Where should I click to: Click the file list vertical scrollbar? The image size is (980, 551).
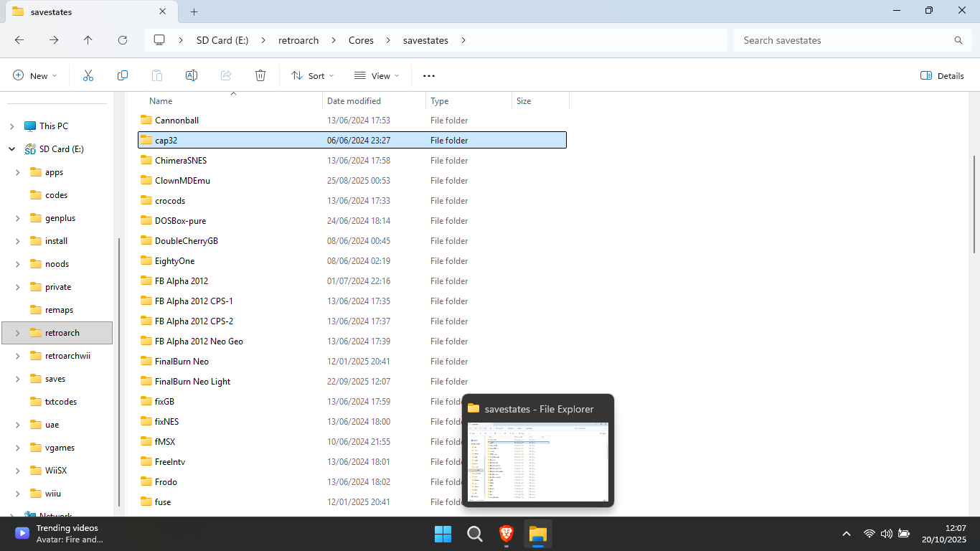coord(974,204)
